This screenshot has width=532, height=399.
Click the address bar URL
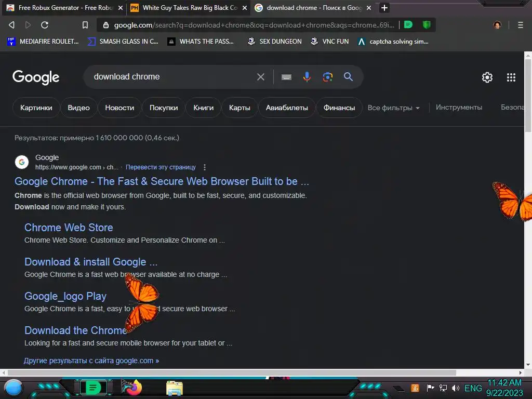(254, 25)
